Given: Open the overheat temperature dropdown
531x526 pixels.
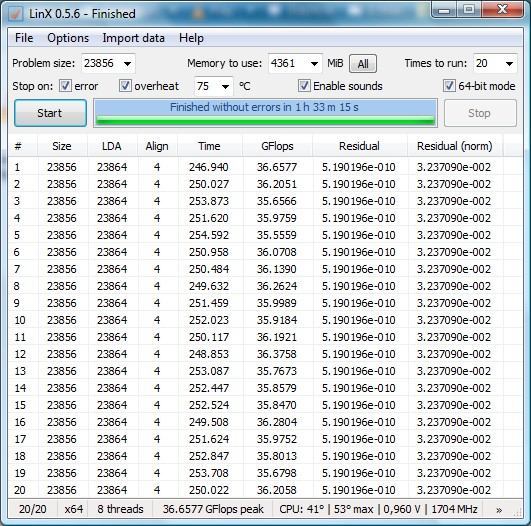Looking at the screenshot, I should coord(225,87).
